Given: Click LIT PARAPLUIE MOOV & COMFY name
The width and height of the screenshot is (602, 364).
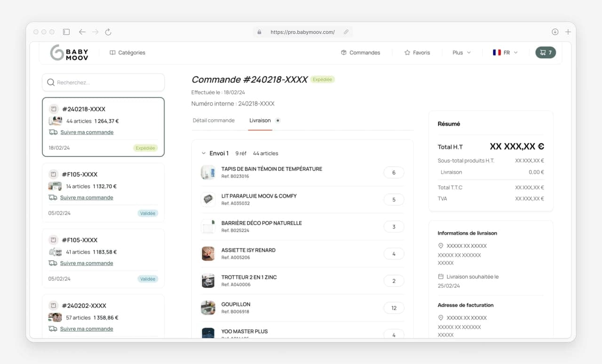Looking at the screenshot, I should (259, 196).
